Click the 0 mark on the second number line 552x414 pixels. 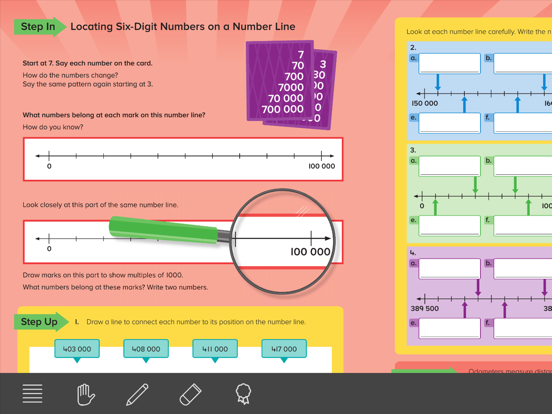click(x=49, y=249)
